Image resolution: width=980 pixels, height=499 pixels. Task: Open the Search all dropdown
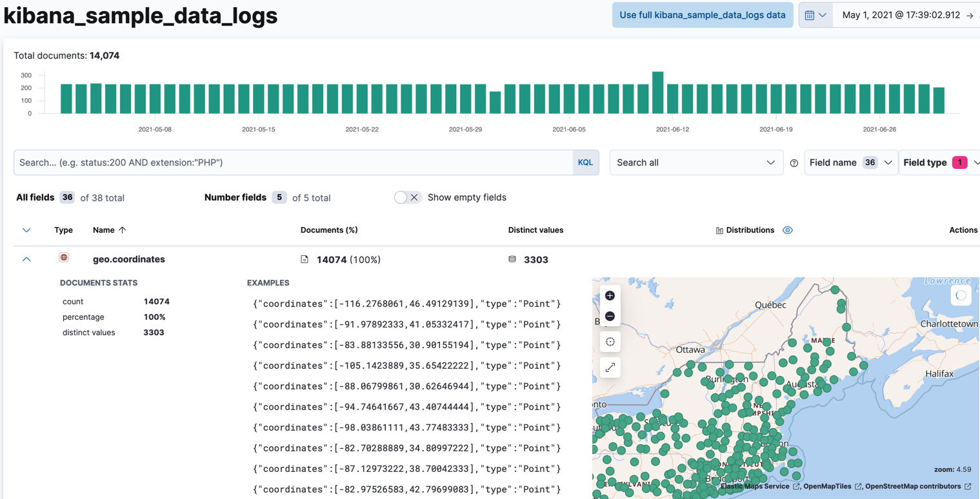point(696,162)
